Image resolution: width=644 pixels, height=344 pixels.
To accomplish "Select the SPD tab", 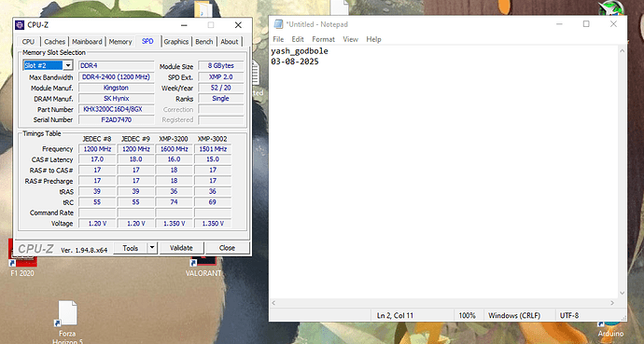I will 147,41.
